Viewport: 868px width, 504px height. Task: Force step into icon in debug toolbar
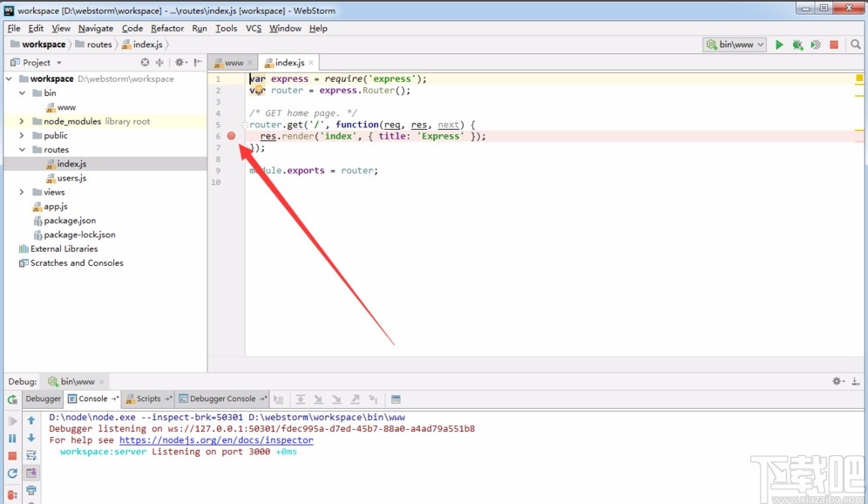336,398
